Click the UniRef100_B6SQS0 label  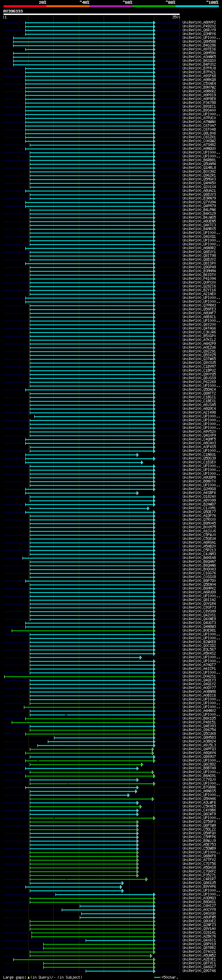(x=199, y=60)
